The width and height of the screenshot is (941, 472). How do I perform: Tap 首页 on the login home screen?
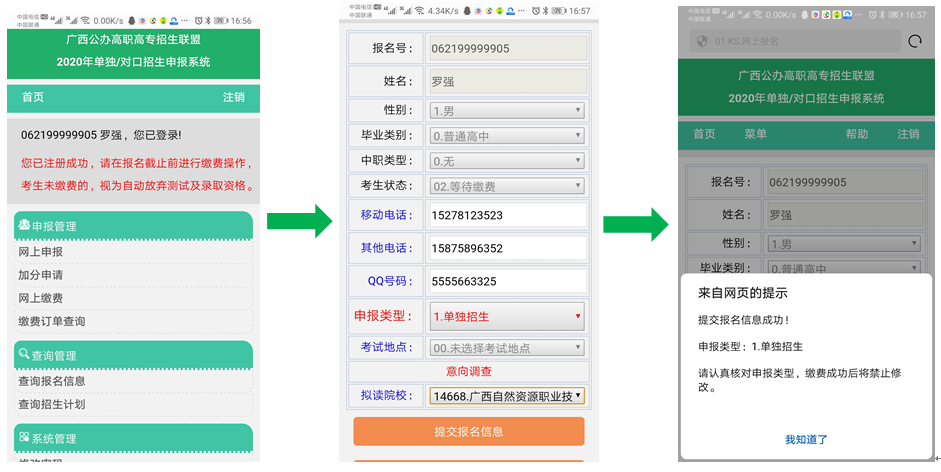33,97
